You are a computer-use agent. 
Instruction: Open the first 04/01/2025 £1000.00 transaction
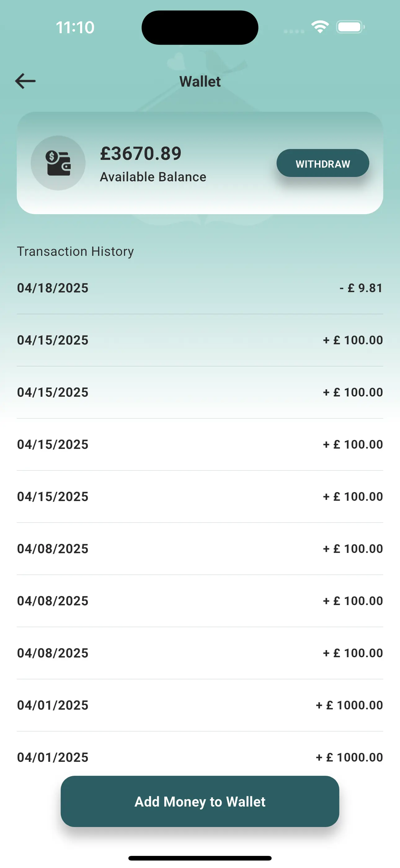point(200,705)
